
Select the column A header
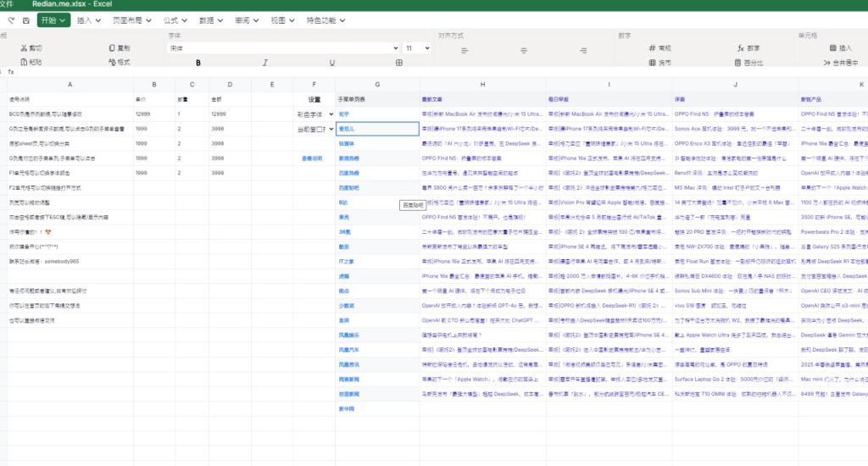[x=70, y=85]
